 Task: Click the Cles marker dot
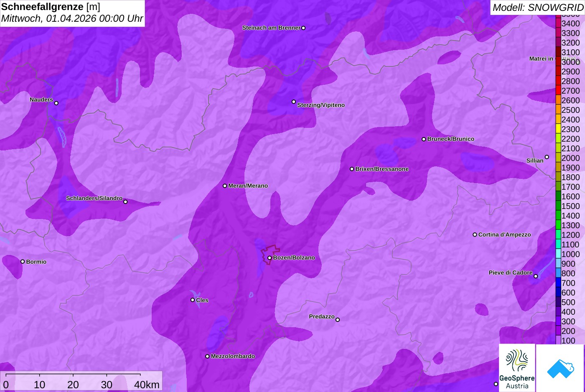(x=193, y=300)
